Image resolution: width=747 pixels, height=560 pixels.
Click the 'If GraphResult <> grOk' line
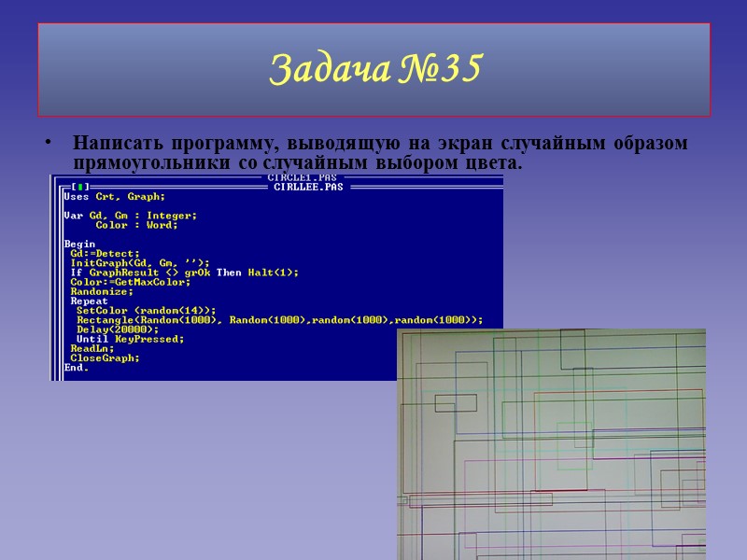click(x=184, y=273)
